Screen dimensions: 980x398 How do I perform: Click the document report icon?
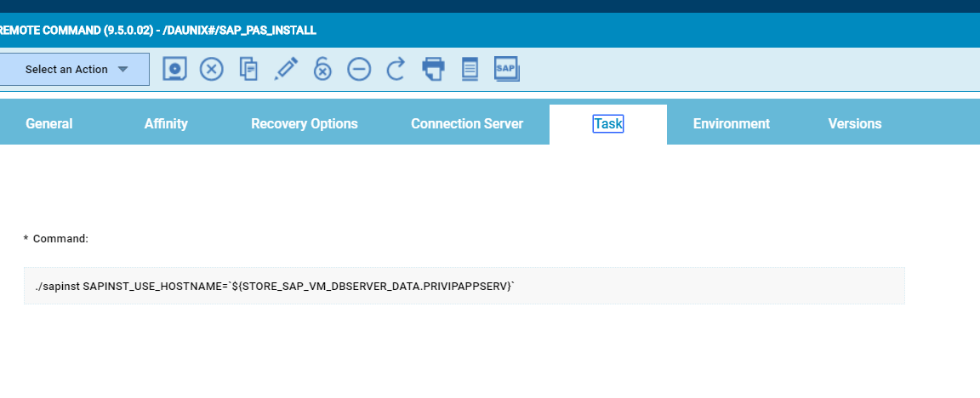pos(470,69)
